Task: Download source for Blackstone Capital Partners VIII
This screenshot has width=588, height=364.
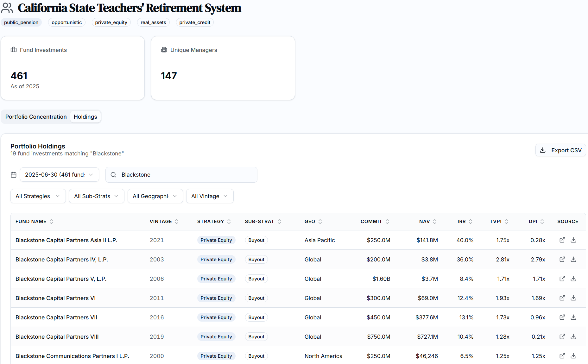Action: (573, 336)
